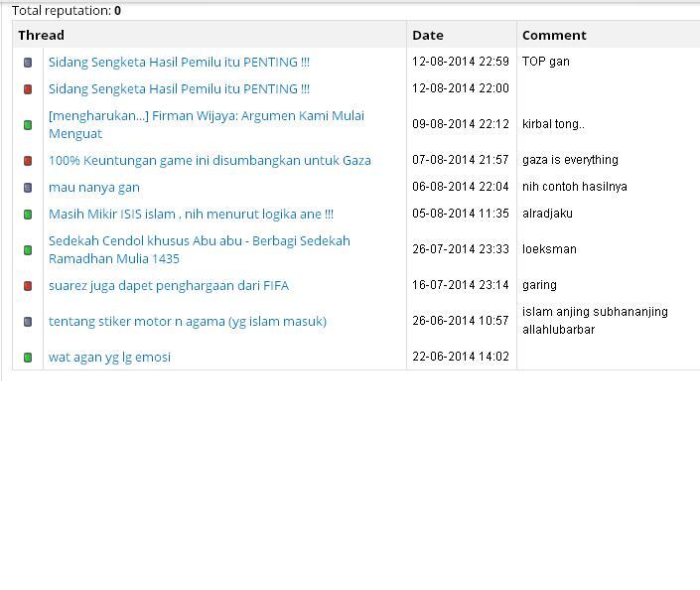Select date '06-08-2014 22:04'
Screen dimensions: 700x590
tap(461, 187)
